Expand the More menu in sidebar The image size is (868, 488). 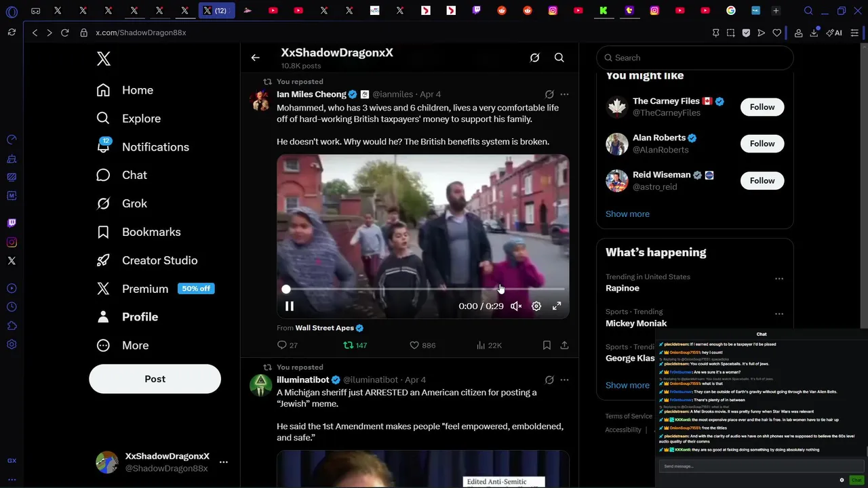pyautogui.click(x=123, y=346)
